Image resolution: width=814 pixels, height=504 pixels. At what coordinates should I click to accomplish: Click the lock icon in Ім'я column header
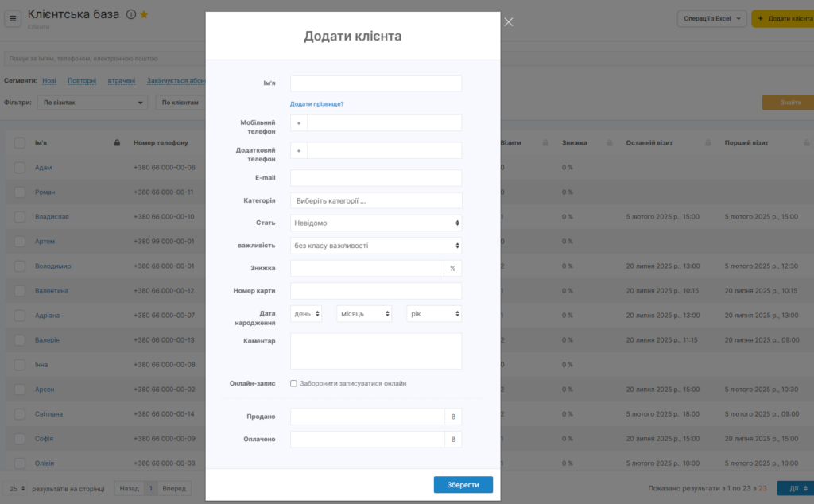point(118,143)
